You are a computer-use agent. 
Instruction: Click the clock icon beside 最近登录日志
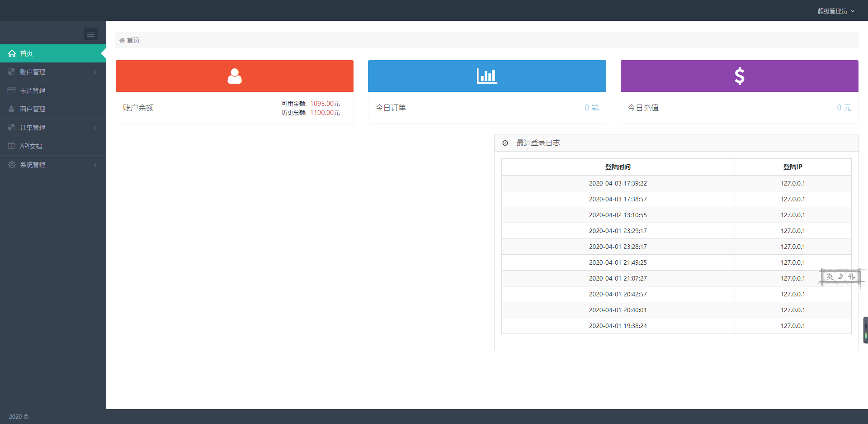point(505,143)
